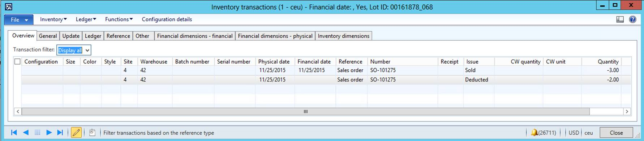Open the File menu dropdown

pos(19,19)
